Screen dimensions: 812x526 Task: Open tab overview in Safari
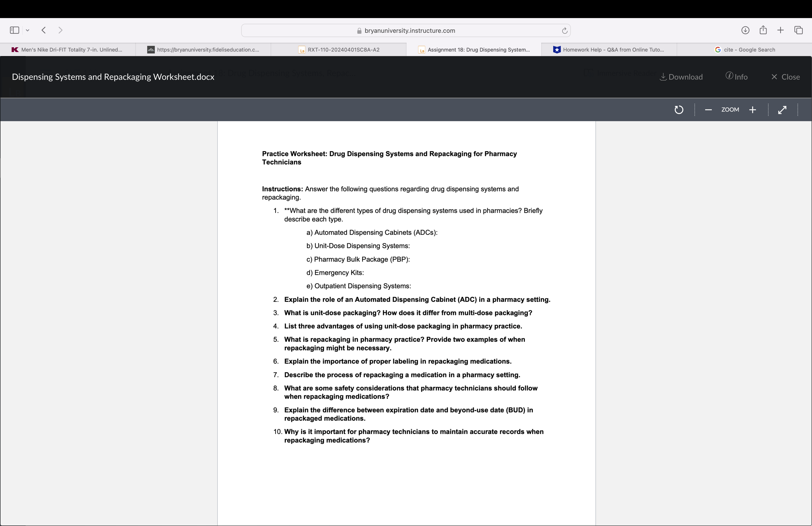[x=799, y=30]
